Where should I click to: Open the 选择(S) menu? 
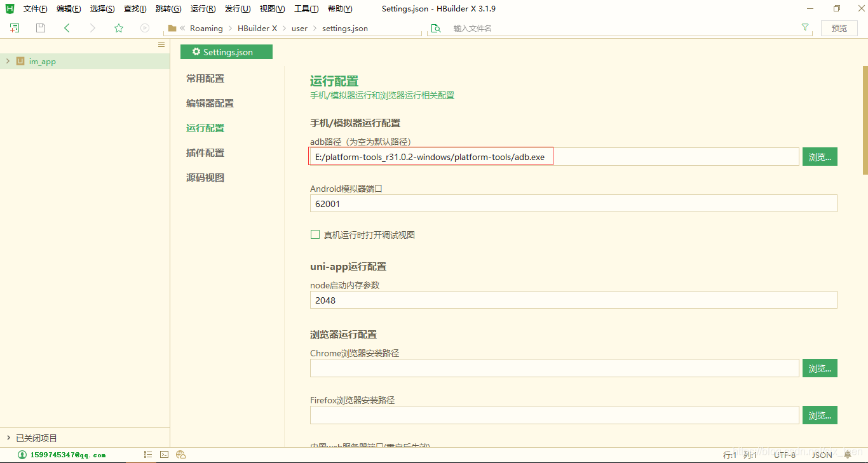tap(102, 9)
